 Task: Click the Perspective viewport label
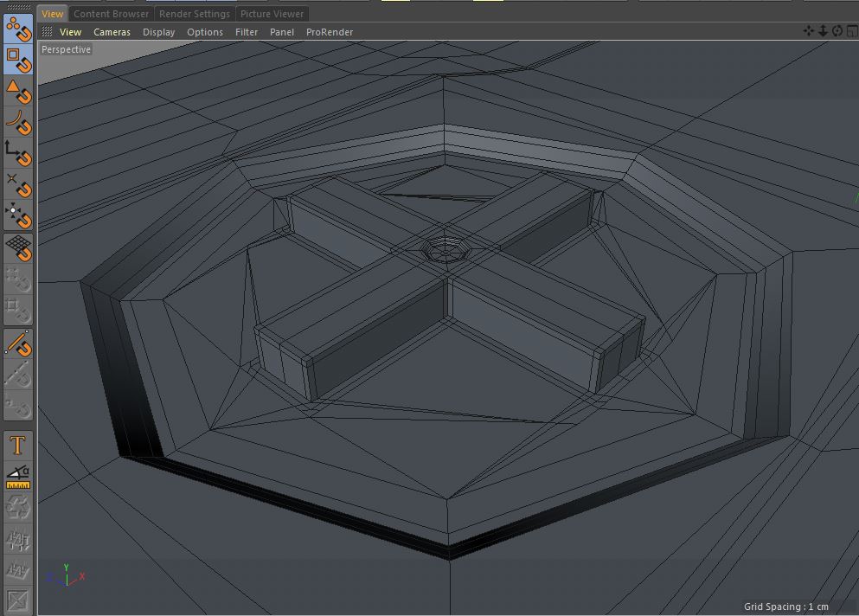tap(67, 49)
